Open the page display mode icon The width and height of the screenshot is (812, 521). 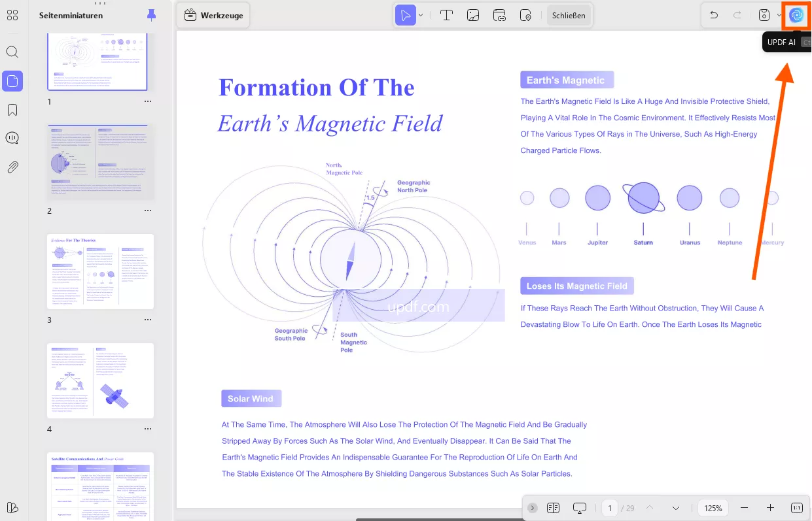553,508
